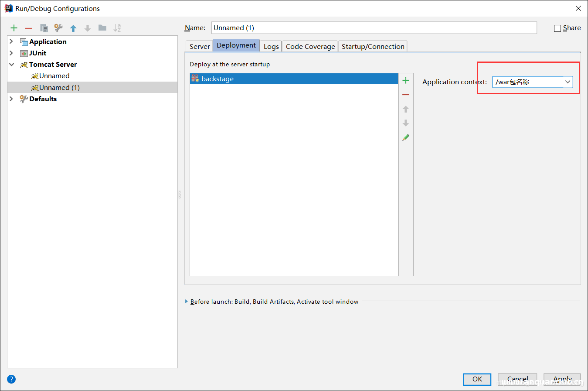Edit deployment artifact with pencil icon

(406, 137)
